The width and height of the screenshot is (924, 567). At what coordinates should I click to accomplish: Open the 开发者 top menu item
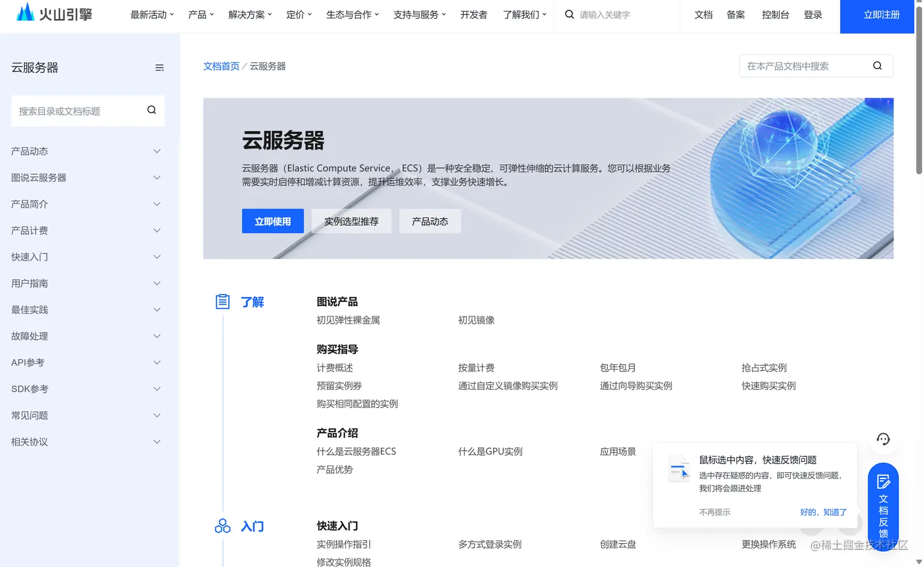pyautogui.click(x=474, y=15)
